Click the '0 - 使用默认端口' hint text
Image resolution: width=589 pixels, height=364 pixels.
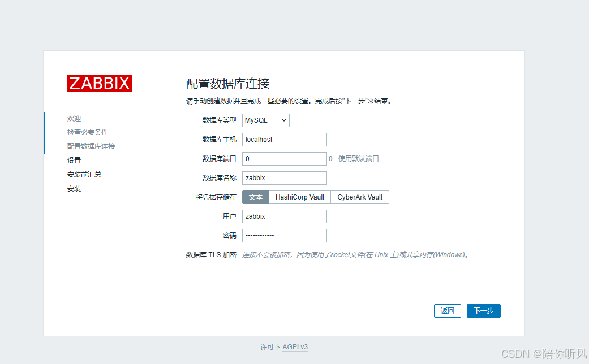pyautogui.click(x=354, y=159)
